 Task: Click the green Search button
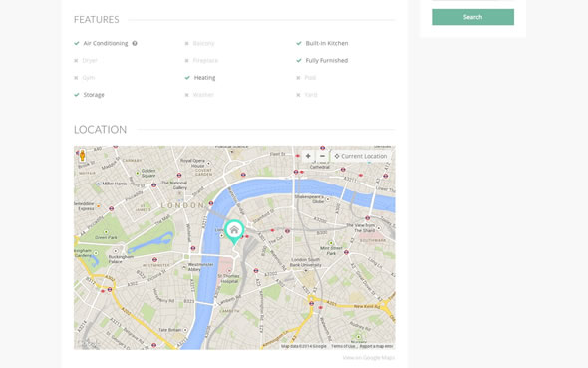click(472, 17)
